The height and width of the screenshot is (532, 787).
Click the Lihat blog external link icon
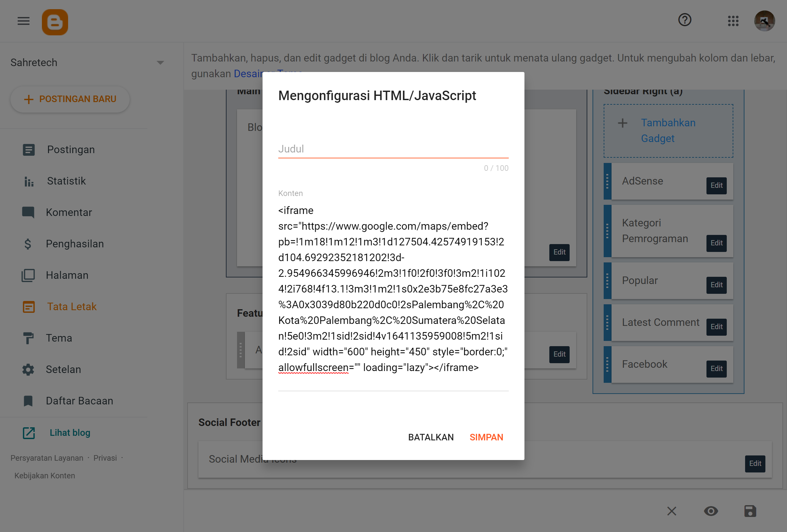pos(28,432)
